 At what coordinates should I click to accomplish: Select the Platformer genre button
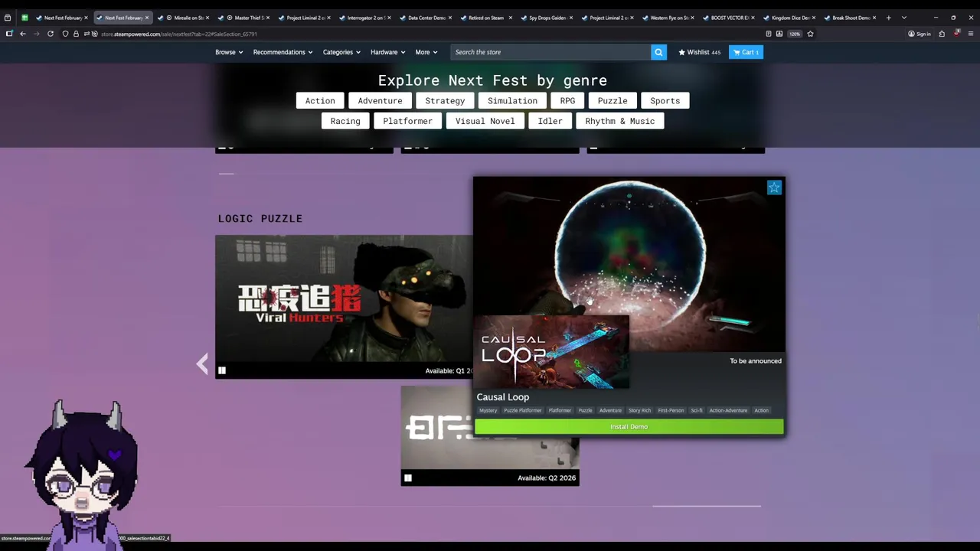407,121
